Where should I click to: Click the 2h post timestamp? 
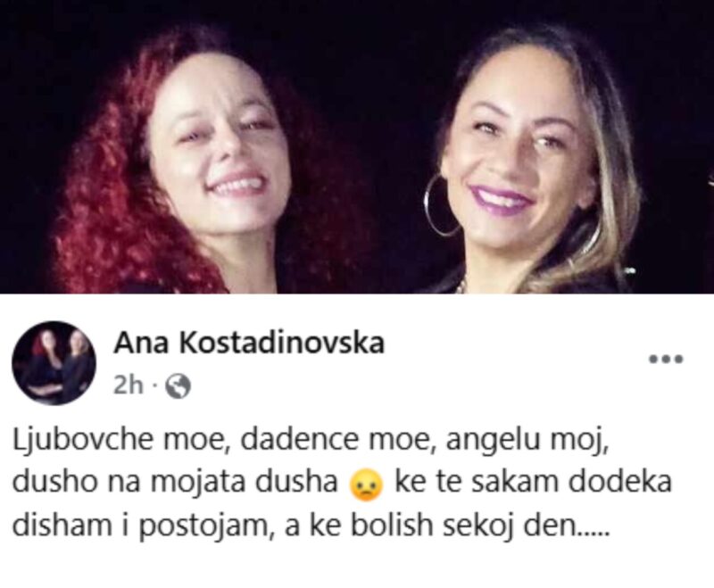click(x=128, y=386)
